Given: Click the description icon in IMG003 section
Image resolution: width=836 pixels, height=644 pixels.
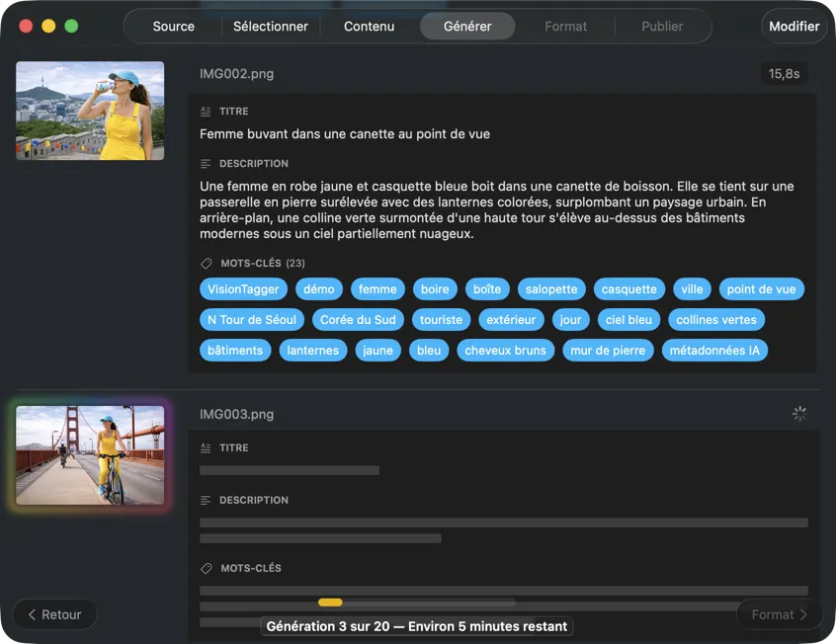Looking at the screenshot, I should click(x=206, y=501).
